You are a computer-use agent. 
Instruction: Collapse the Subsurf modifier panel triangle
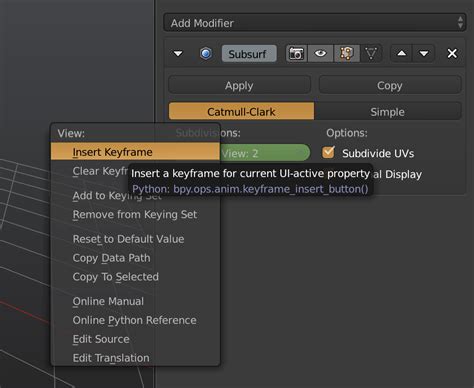pyautogui.click(x=178, y=53)
